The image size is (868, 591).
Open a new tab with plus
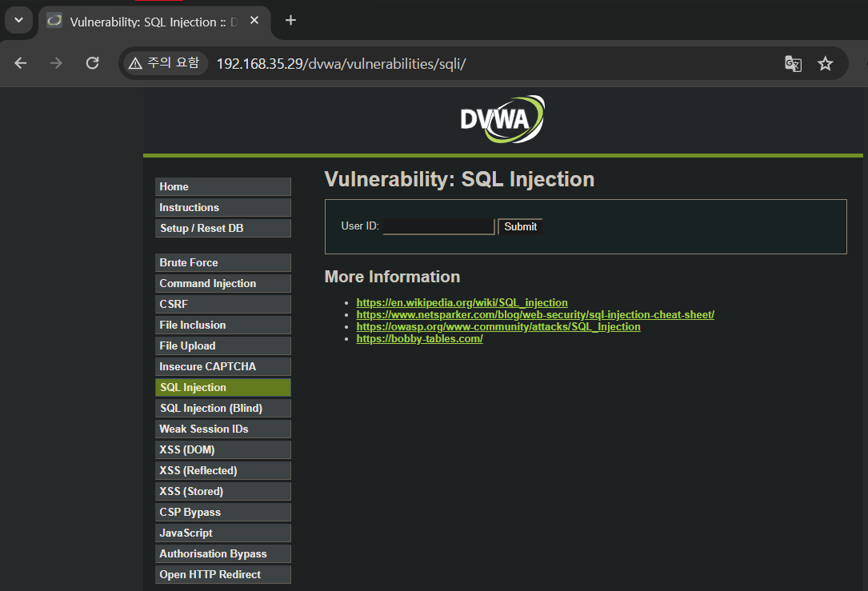coord(290,21)
